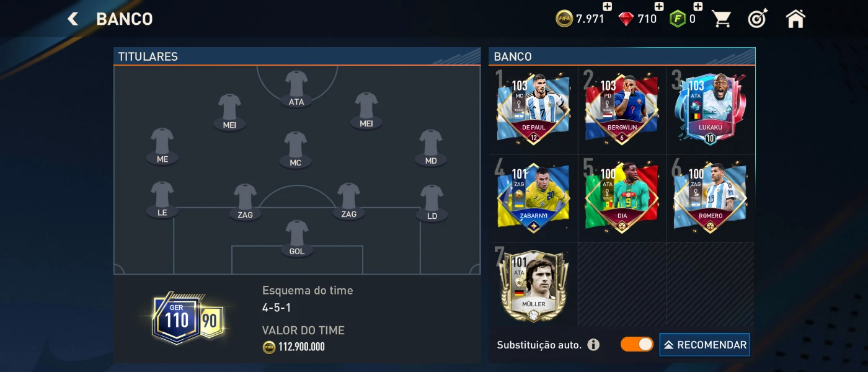Open the target objectives icon

coord(758,19)
